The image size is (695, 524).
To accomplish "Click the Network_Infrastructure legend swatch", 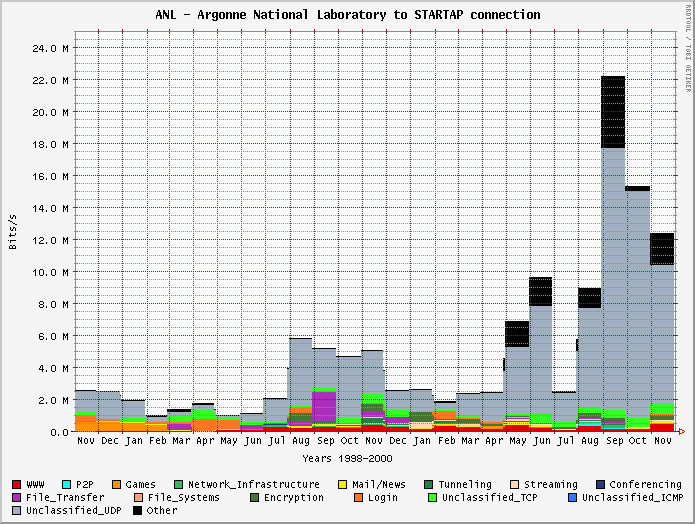I will (179, 485).
